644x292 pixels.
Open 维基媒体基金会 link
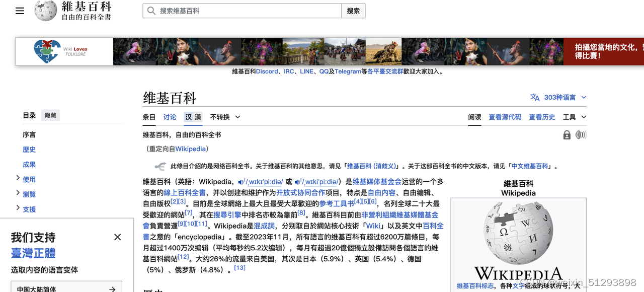pyautogui.click(x=377, y=182)
